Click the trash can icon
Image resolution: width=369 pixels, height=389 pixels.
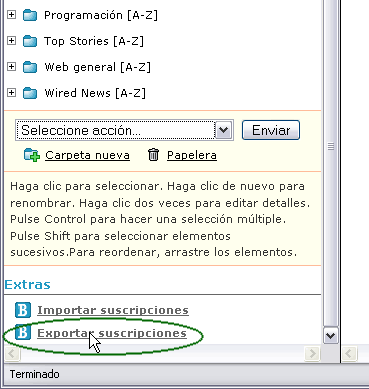(153, 155)
